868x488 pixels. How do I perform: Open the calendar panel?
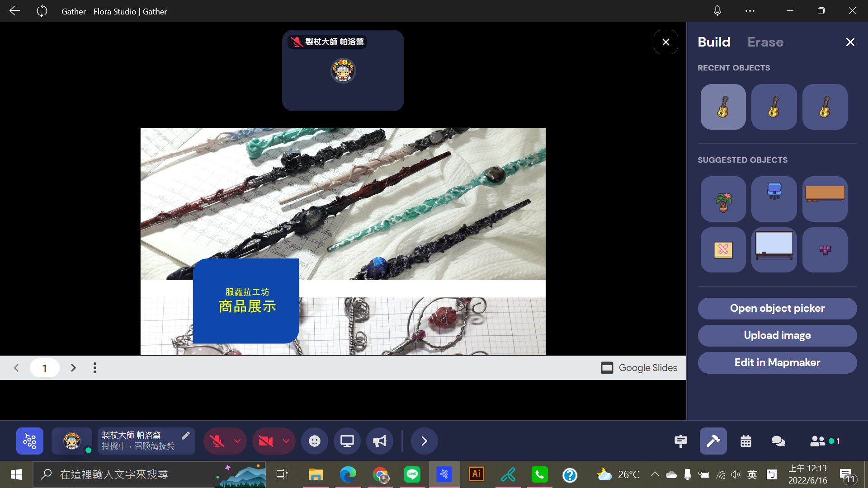(746, 441)
